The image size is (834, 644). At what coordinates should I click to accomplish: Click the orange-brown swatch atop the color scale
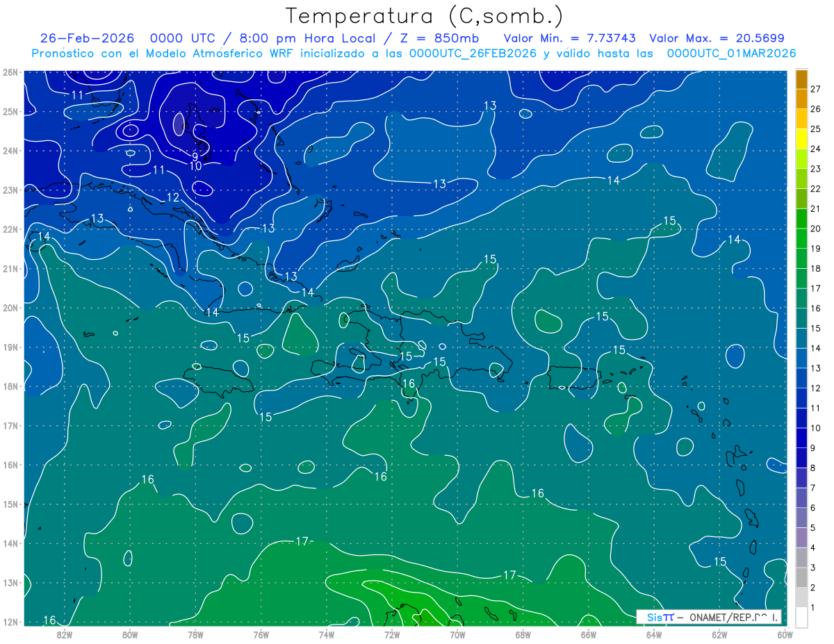click(801, 79)
